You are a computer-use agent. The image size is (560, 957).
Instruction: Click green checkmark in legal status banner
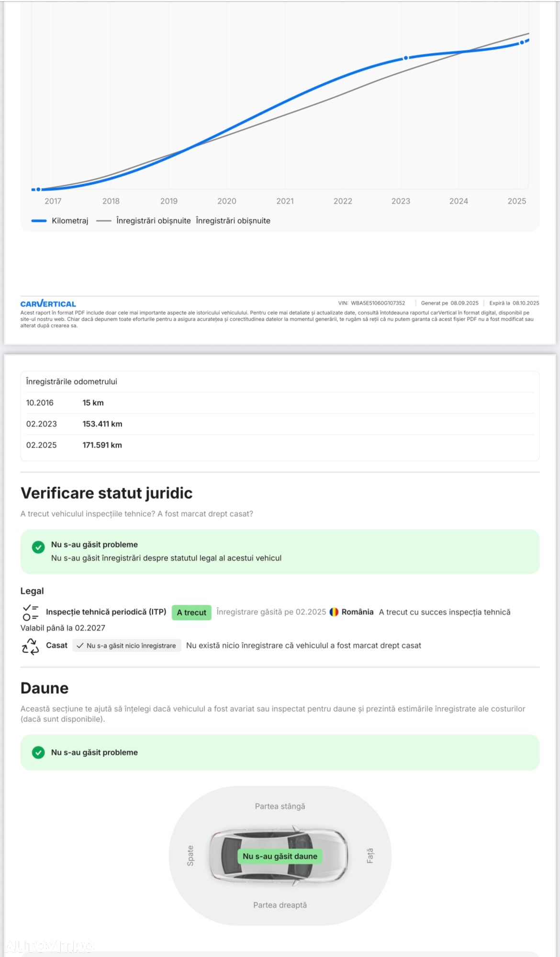tap(38, 547)
